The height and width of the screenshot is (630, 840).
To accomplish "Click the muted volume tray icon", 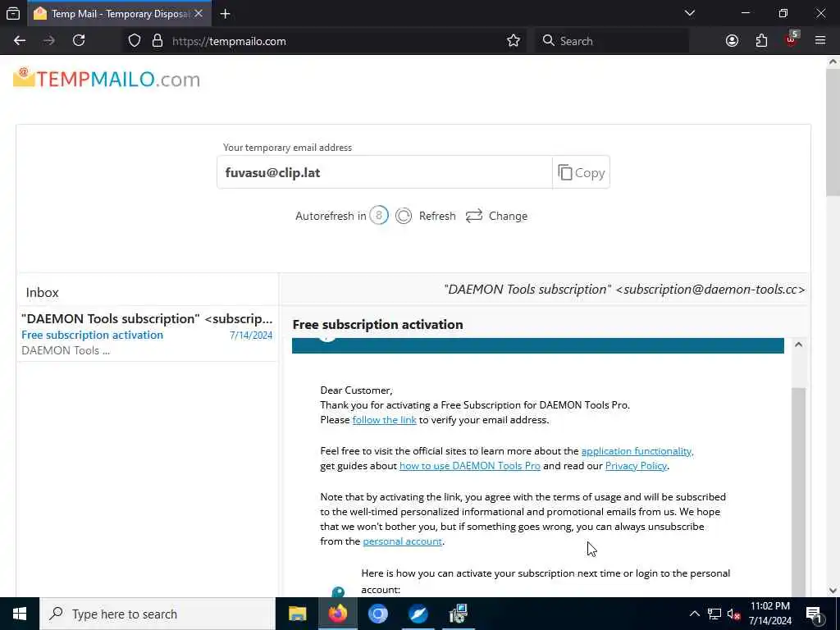I will [734, 614].
